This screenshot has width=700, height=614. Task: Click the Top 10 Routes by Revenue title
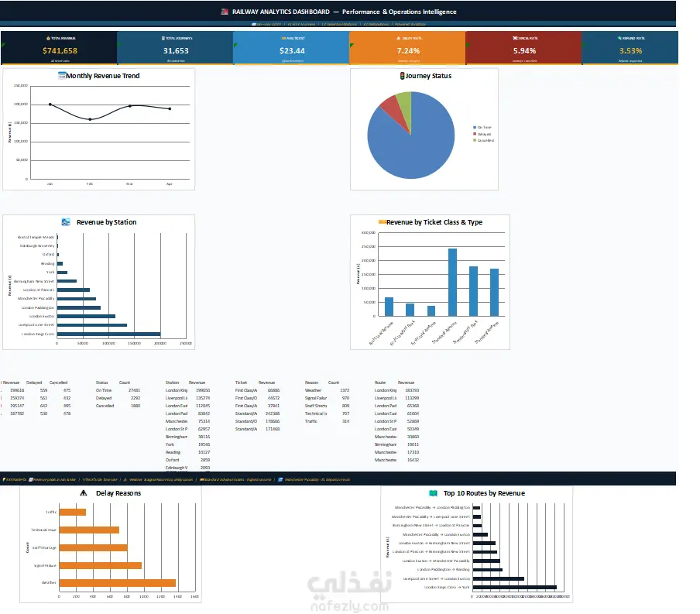click(485, 493)
